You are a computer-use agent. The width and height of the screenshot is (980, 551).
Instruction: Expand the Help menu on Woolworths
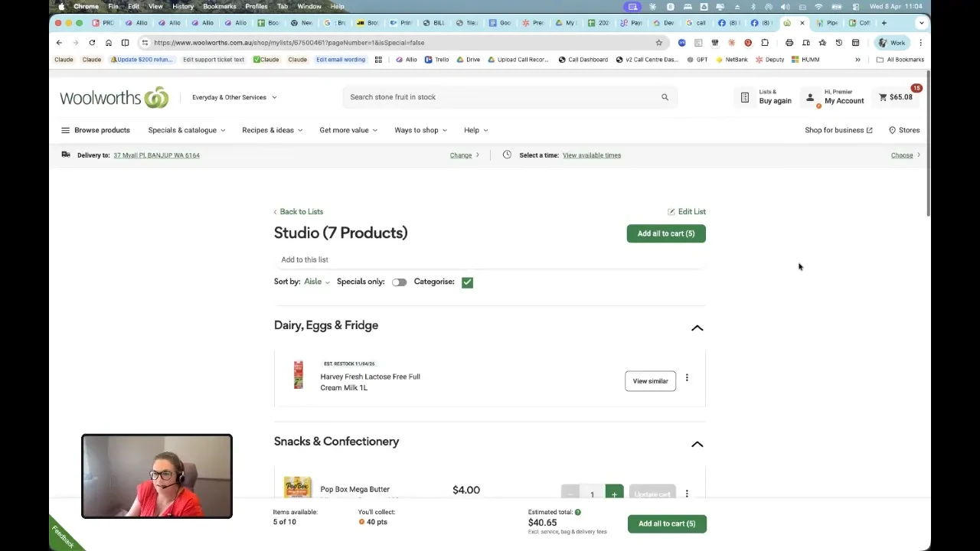476,130
